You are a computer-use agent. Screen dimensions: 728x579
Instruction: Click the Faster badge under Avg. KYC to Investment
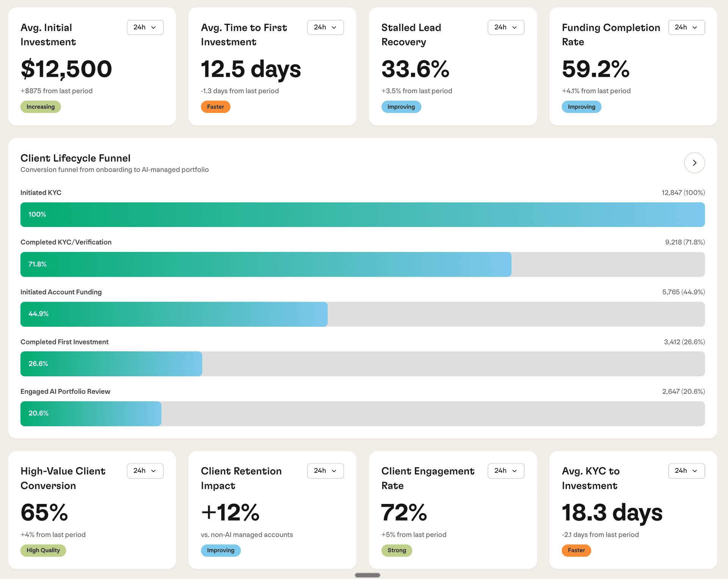576,550
